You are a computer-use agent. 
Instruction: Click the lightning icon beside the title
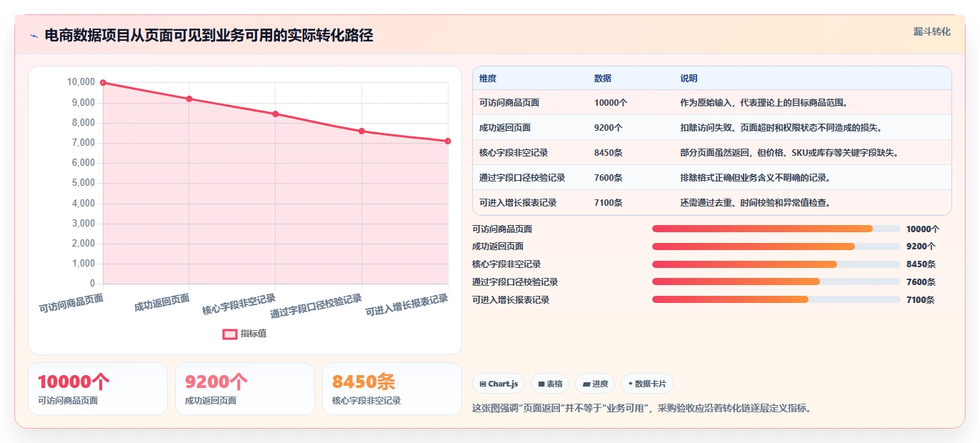[x=34, y=36]
